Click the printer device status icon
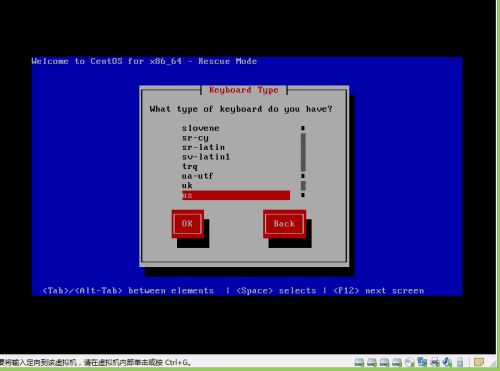500x371 pixels. 435,362
